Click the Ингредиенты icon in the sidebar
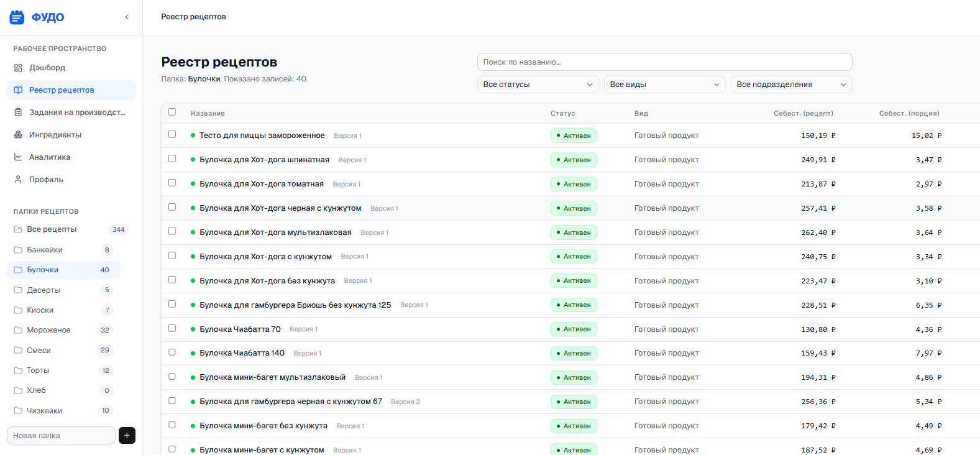 pyautogui.click(x=18, y=135)
